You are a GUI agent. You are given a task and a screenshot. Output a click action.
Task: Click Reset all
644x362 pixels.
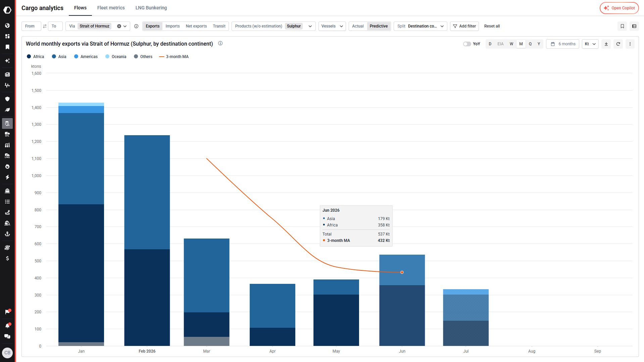[x=492, y=26]
